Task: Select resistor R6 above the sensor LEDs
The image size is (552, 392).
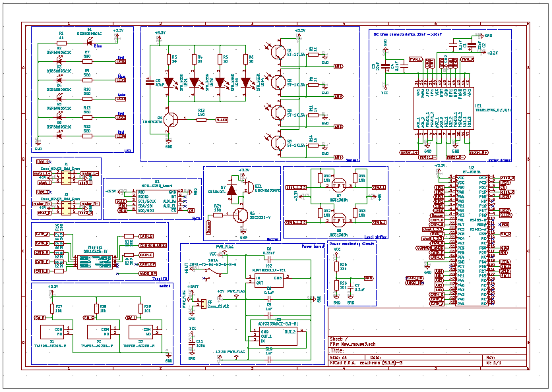Action: (x=245, y=59)
